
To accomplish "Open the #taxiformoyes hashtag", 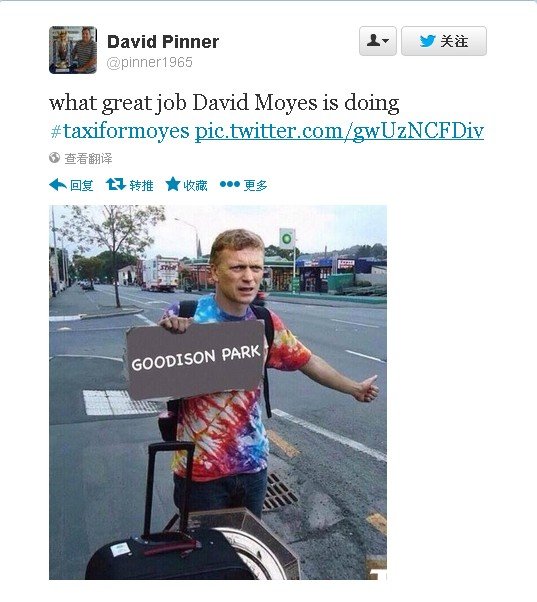I will 120,131.
